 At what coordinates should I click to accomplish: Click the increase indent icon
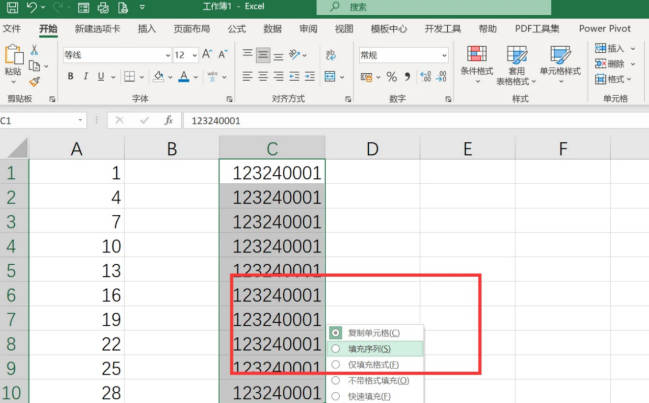pyautogui.click(x=310, y=77)
